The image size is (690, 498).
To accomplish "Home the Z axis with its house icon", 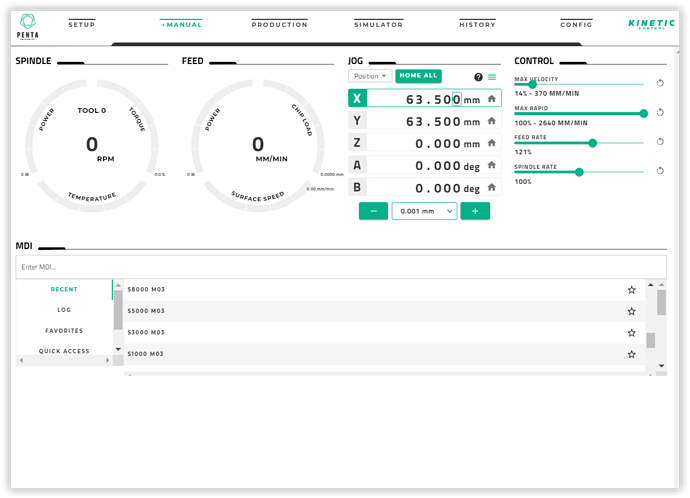I will (492, 143).
